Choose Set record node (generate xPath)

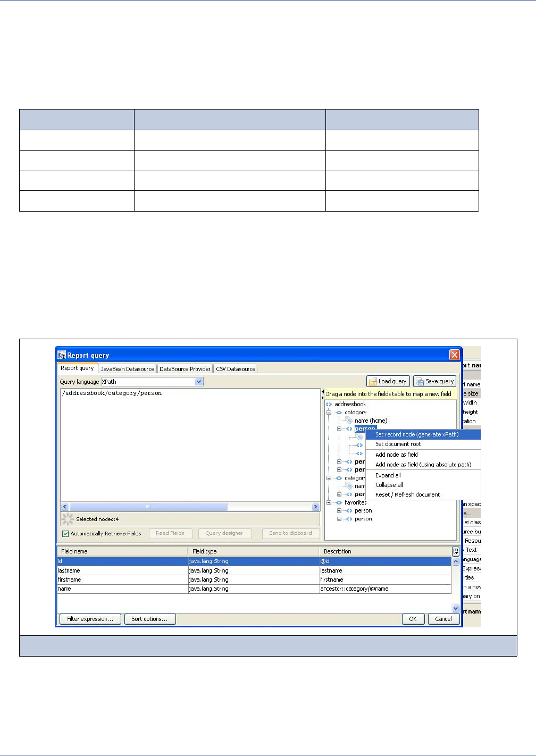tap(423, 434)
